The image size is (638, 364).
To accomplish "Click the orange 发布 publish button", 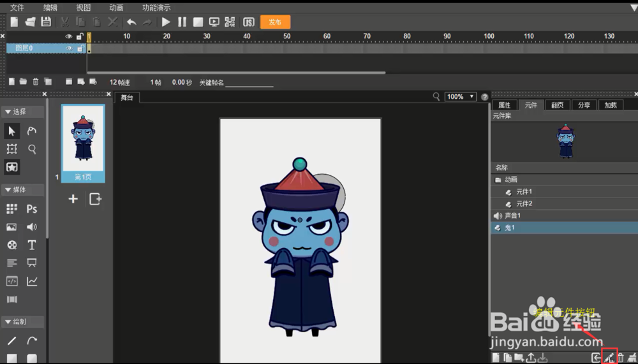I will point(275,22).
